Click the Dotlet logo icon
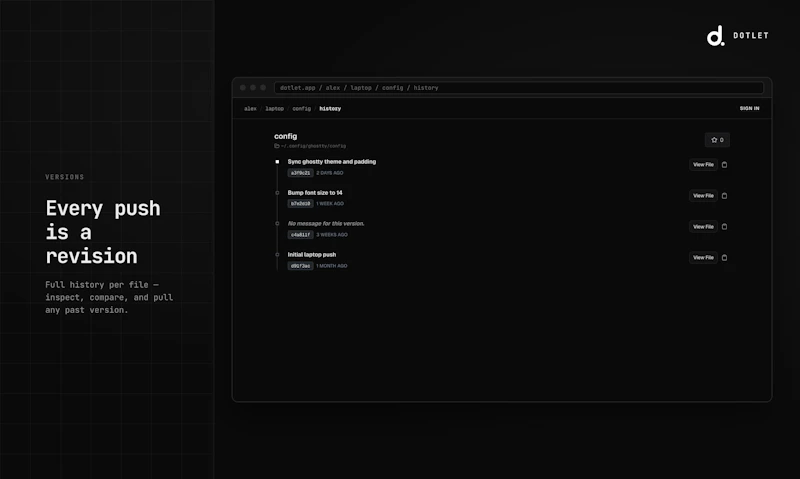Screen dimensions: 800x479 tap(715, 36)
